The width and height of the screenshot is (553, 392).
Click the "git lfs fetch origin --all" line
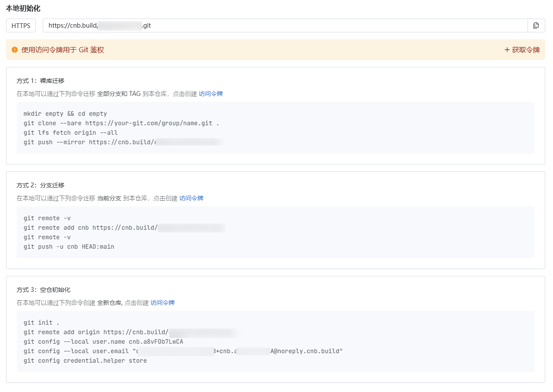(71, 133)
